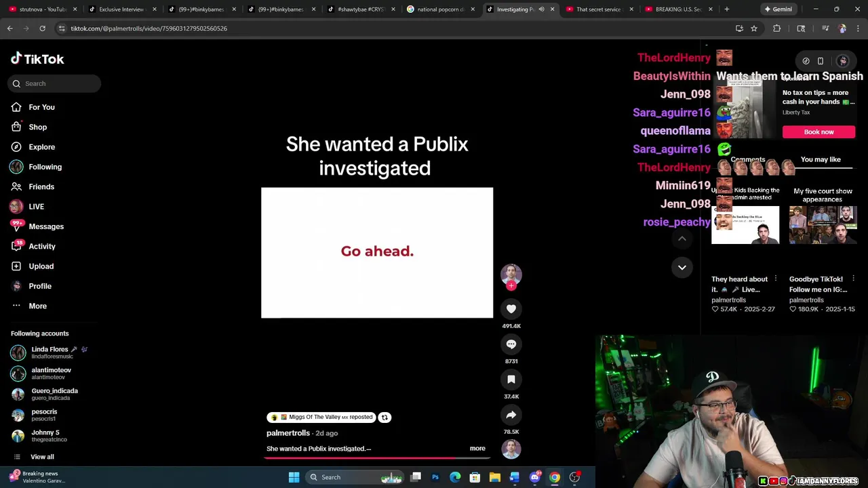Go to previous video up arrow
The width and height of the screenshot is (868, 488).
tap(682, 239)
